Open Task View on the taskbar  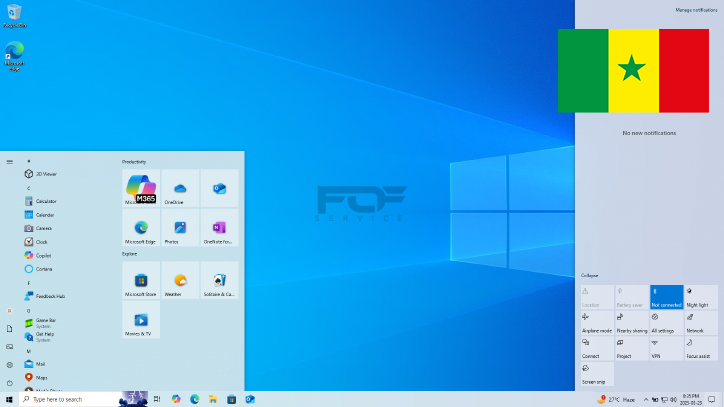(157, 400)
